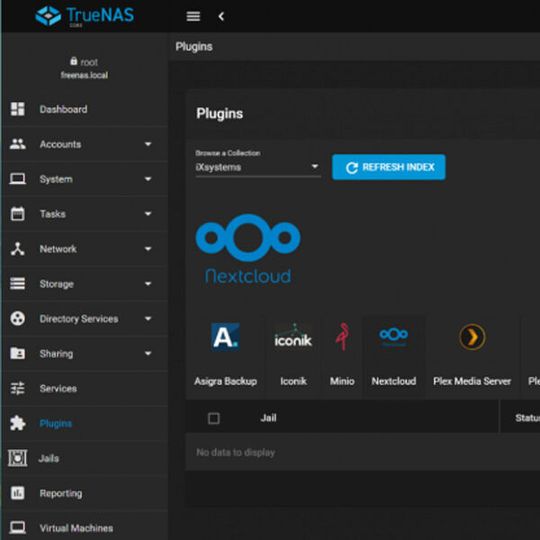This screenshot has height=540, width=540.
Task: Click the Sharing label
Action: click(x=56, y=354)
